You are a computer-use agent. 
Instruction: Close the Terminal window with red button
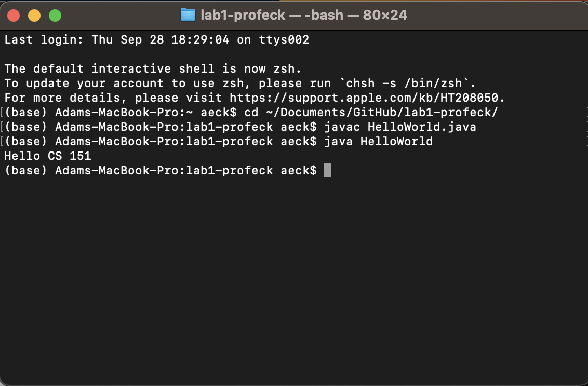14,16
